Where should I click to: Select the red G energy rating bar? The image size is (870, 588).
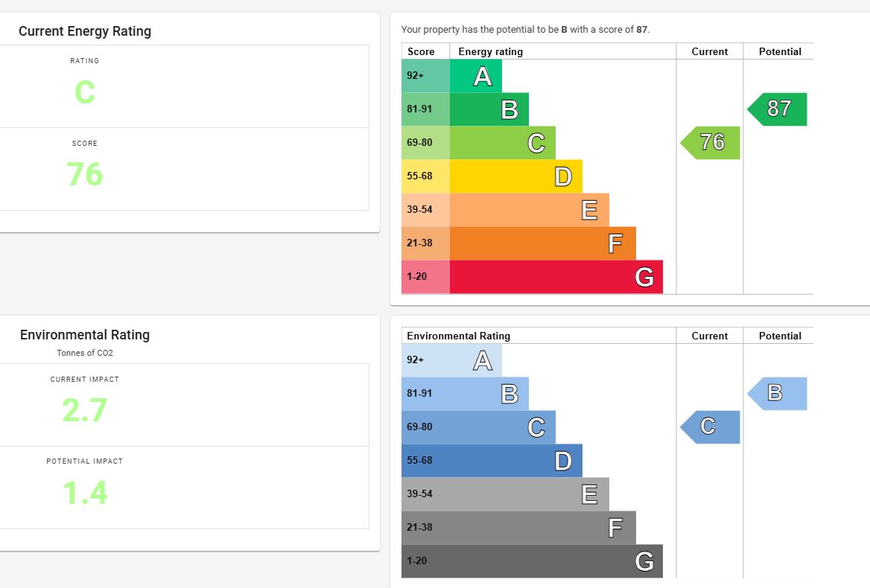tap(556, 277)
